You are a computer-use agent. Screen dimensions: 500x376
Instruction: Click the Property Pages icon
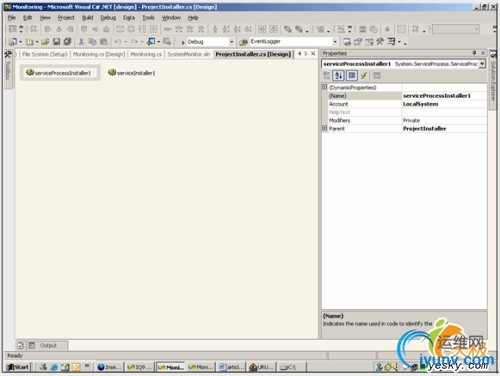click(x=377, y=76)
